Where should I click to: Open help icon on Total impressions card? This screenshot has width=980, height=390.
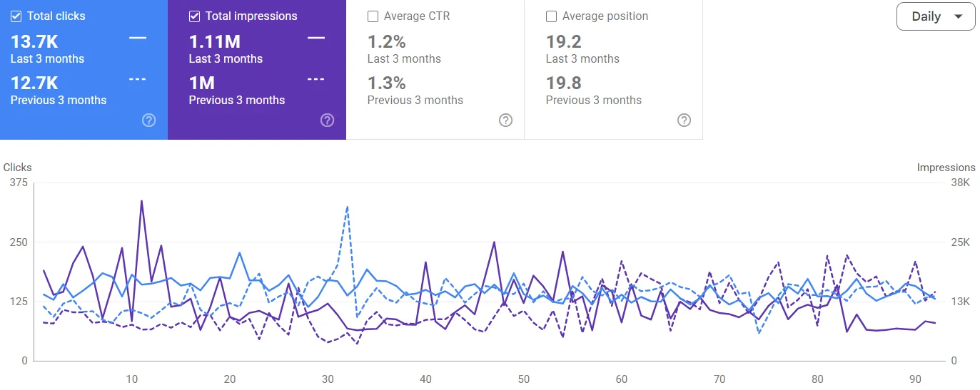[x=328, y=120]
